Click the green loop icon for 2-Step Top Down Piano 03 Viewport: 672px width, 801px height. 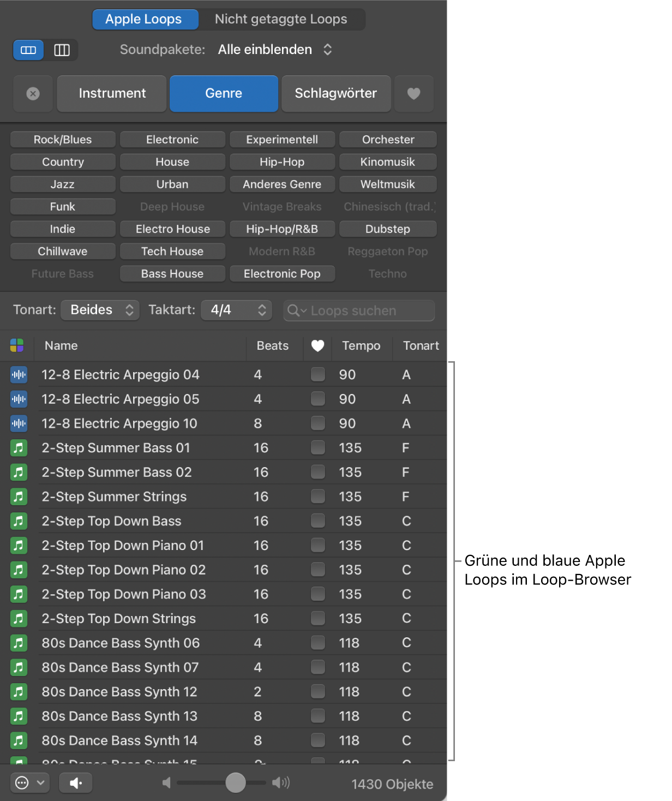[19, 594]
